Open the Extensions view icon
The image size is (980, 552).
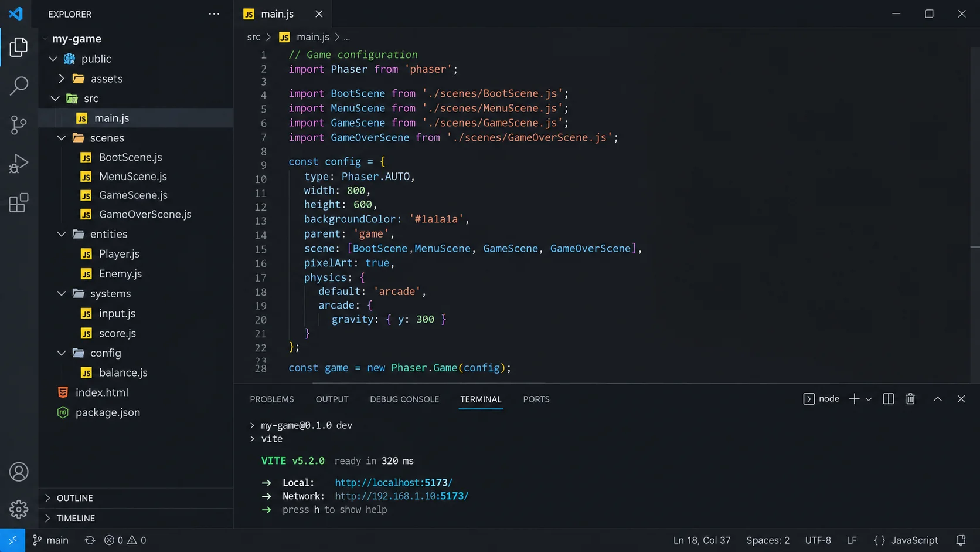coord(19,203)
